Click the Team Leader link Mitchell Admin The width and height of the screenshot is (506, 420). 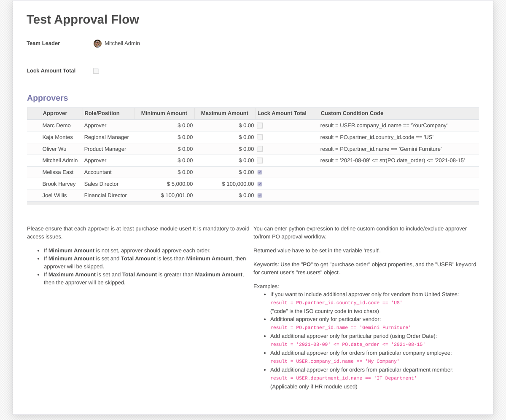pos(122,43)
